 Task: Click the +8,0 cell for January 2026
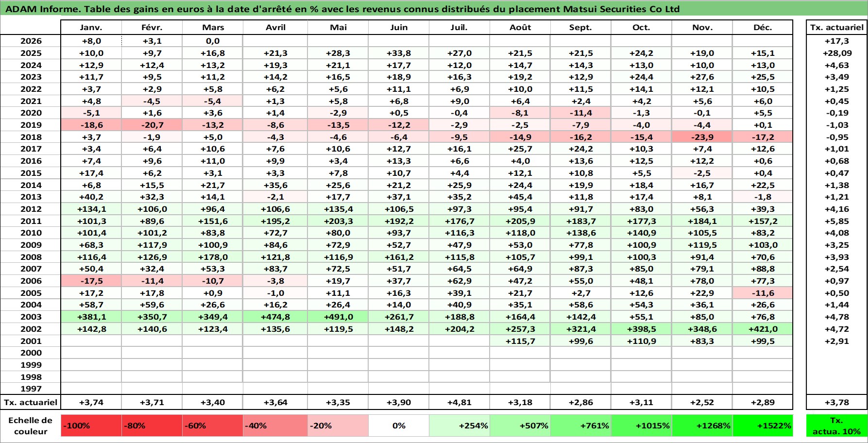pyautogui.click(x=91, y=41)
